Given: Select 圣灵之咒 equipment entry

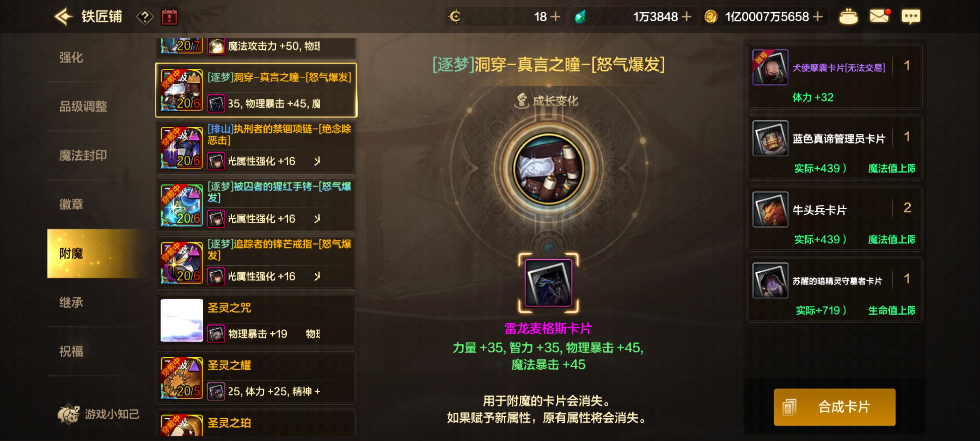Looking at the screenshot, I should coord(256,320).
